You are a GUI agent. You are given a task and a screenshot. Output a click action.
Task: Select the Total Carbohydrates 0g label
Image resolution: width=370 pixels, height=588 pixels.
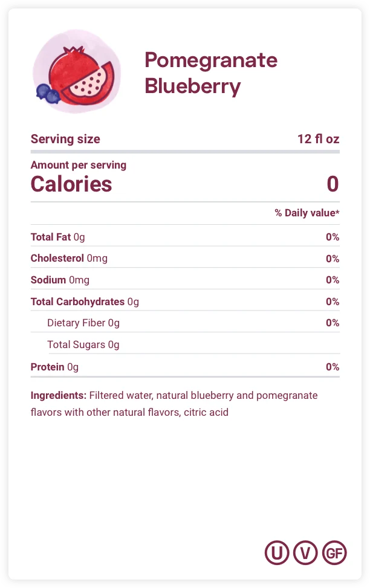click(x=85, y=302)
